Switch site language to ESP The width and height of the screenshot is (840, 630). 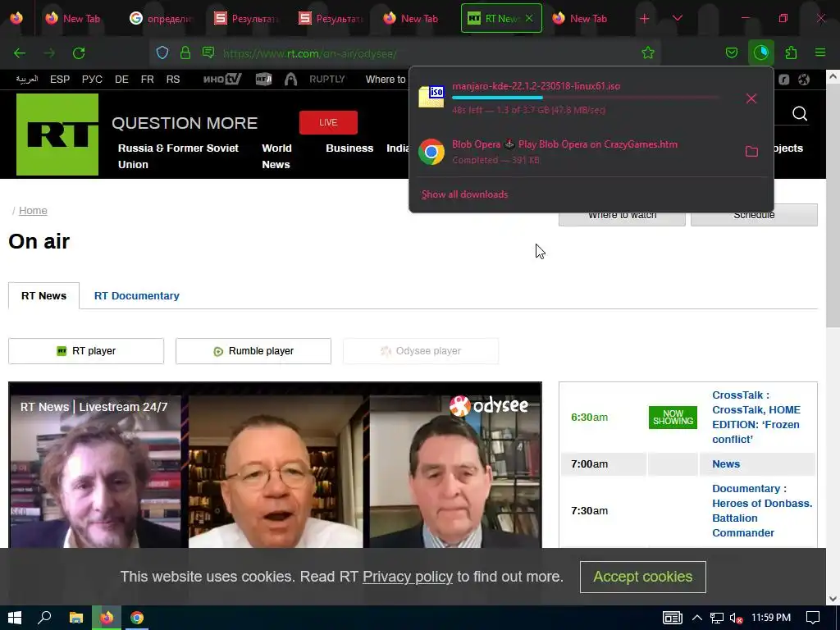coord(60,80)
